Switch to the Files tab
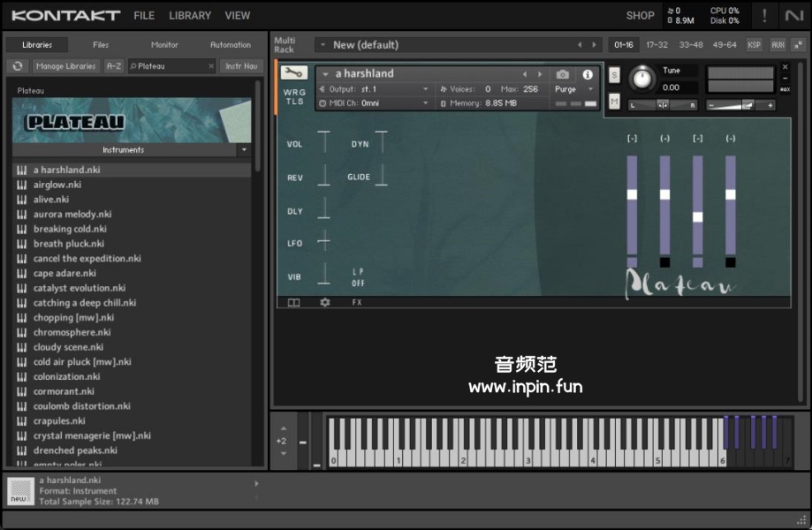The width and height of the screenshot is (812, 530). point(101,44)
